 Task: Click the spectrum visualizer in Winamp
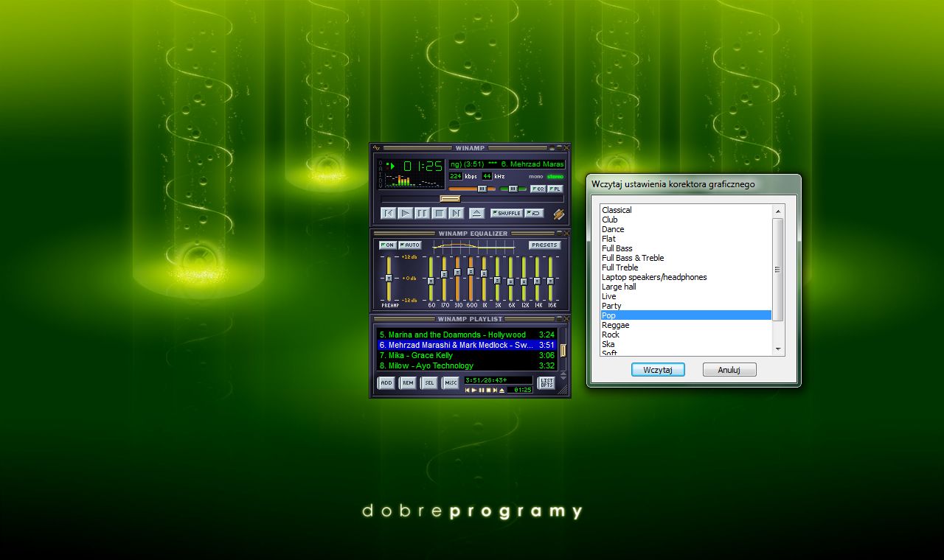(414, 181)
